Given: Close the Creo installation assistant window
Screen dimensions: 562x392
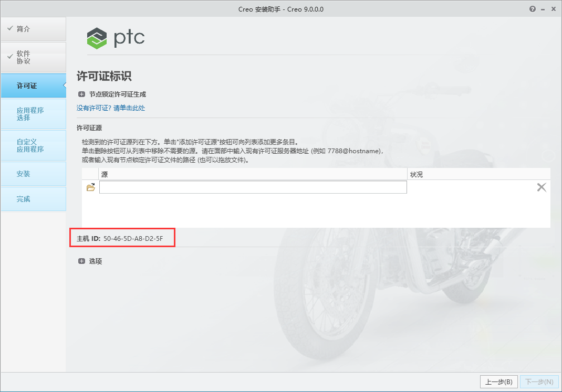Looking at the screenshot, I should pos(554,9).
